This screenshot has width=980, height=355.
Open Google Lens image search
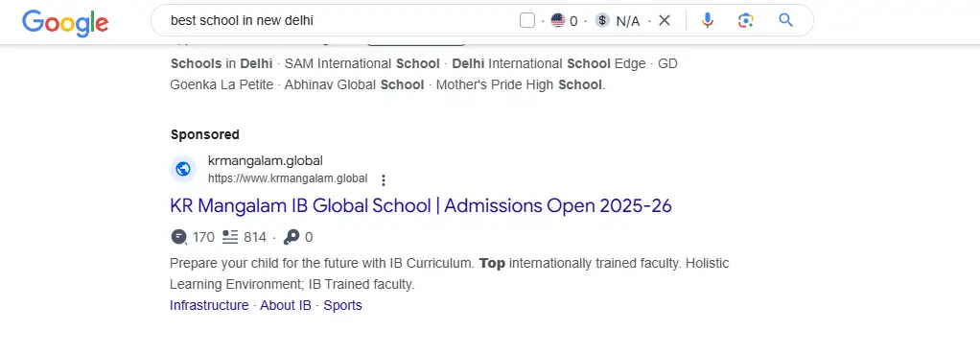click(x=745, y=20)
